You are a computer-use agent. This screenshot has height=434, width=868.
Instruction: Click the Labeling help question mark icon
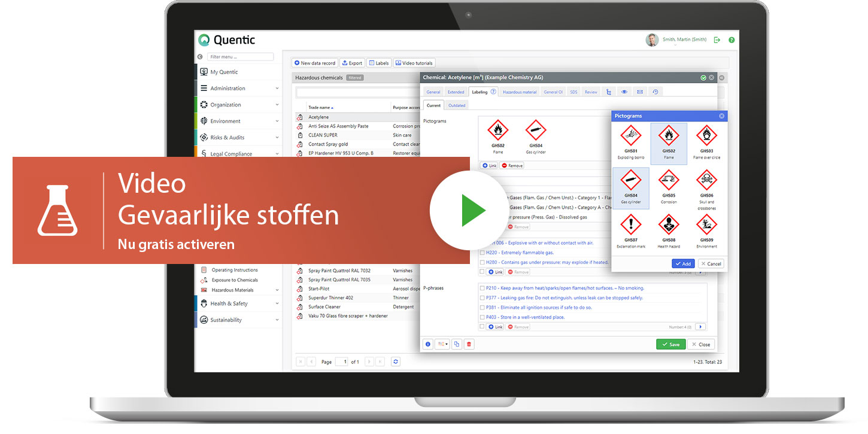pyautogui.click(x=493, y=92)
